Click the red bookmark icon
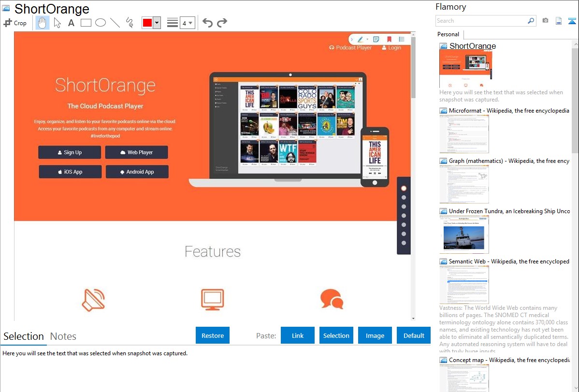This screenshot has width=579, height=392. (389, 39)
